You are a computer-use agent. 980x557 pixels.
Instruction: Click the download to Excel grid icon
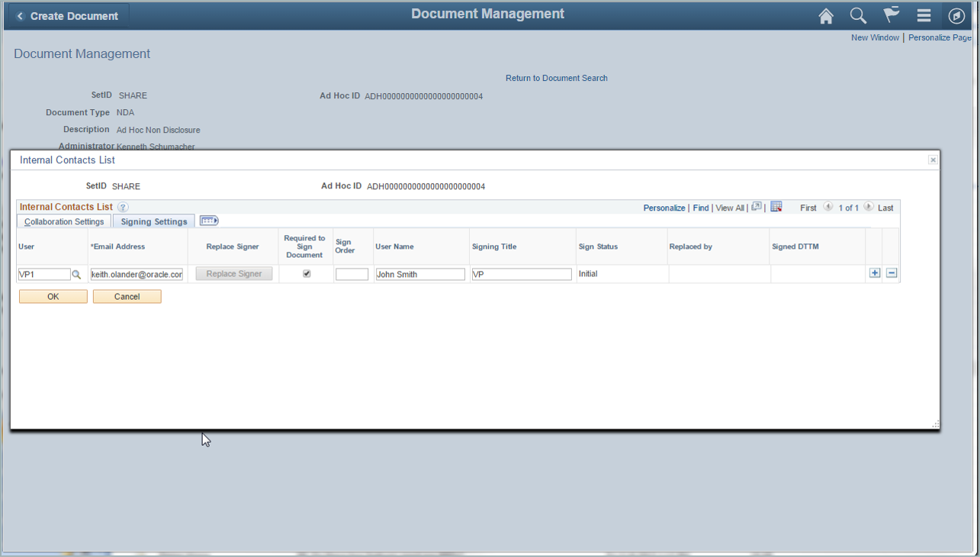coord(776,207)
